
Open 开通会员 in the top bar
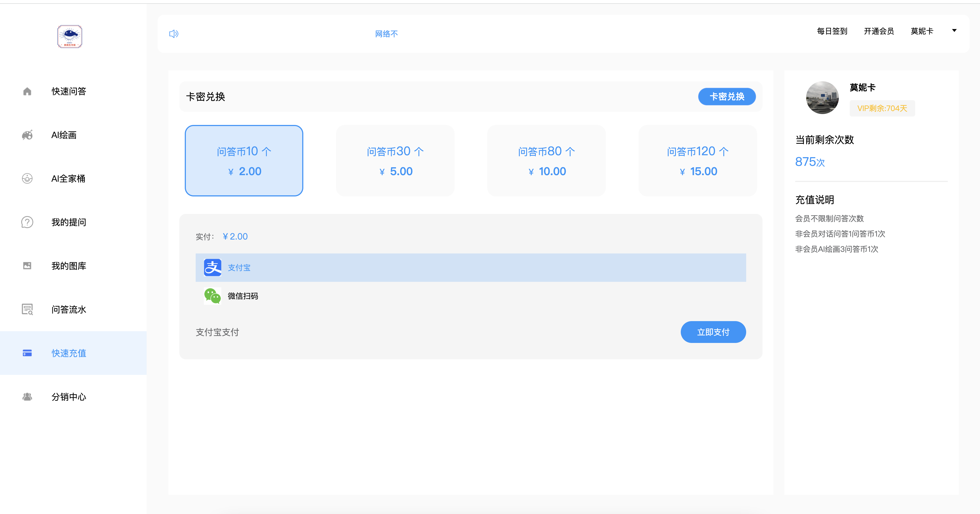[x=878, y=31]
